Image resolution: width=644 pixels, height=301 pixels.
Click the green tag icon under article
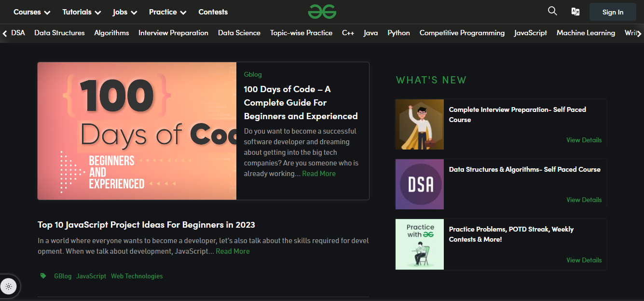pyautogui.click(x=43, y=276)
